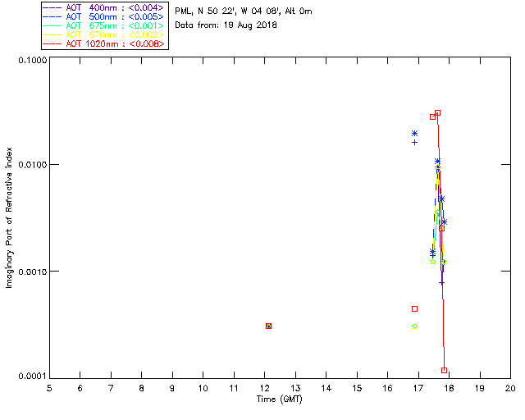This screenshot has width=525, height=420.
Task: Click the x-axis tick label 20
Action: tap(510, 389)
